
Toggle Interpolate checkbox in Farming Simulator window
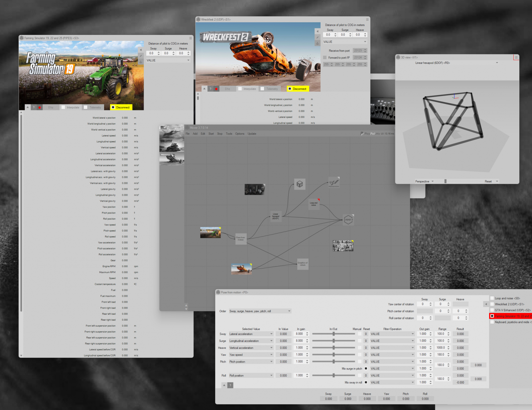(63, 107)
